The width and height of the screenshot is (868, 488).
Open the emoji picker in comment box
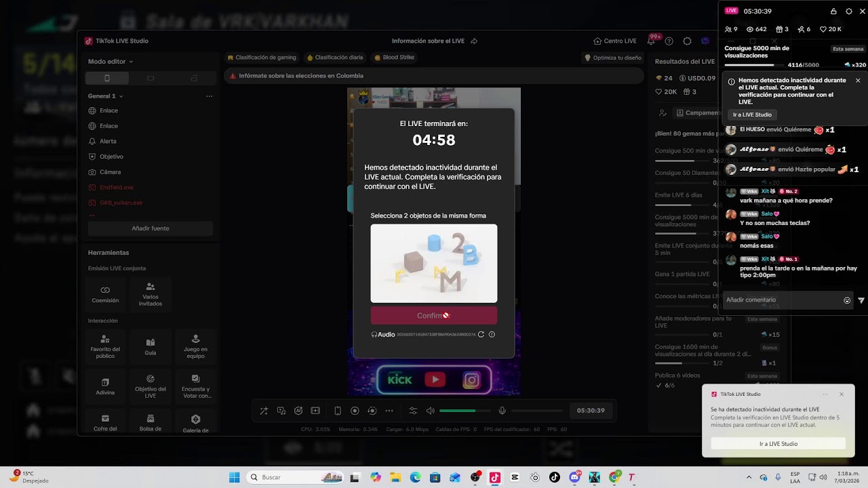point(847,300)
